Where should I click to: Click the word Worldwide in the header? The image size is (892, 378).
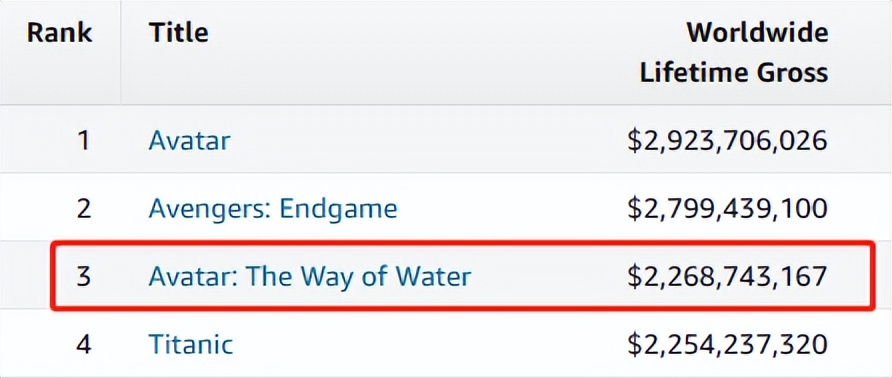point(757,32)
